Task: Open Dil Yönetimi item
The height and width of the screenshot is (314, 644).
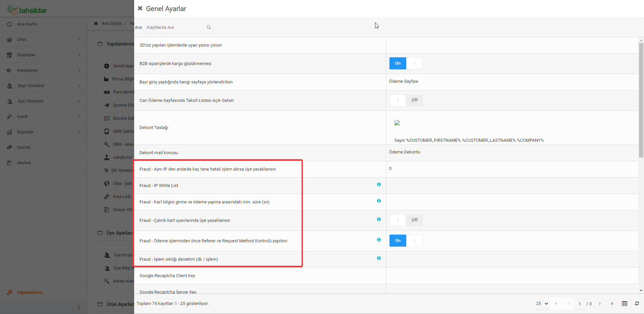Action: pos(119,171)
